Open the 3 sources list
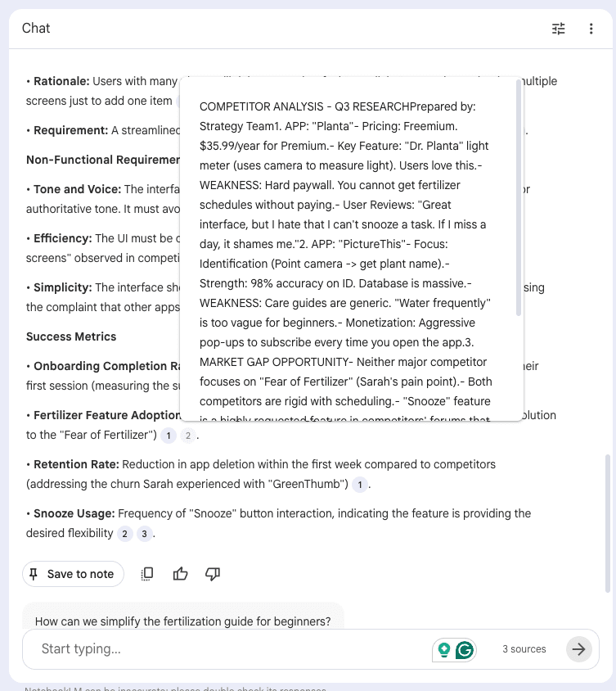The width and height of the screenshot is (616, 691). pos(524,648)
